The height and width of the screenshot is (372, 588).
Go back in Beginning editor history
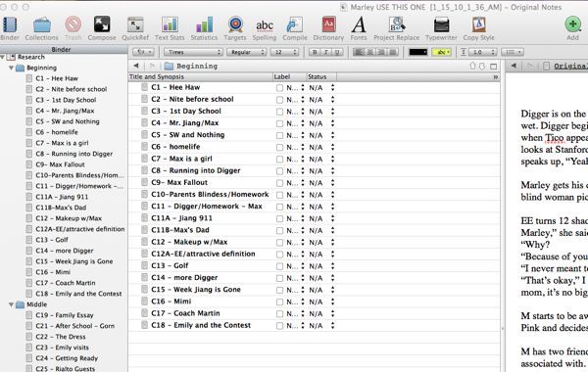pos(136,66)
